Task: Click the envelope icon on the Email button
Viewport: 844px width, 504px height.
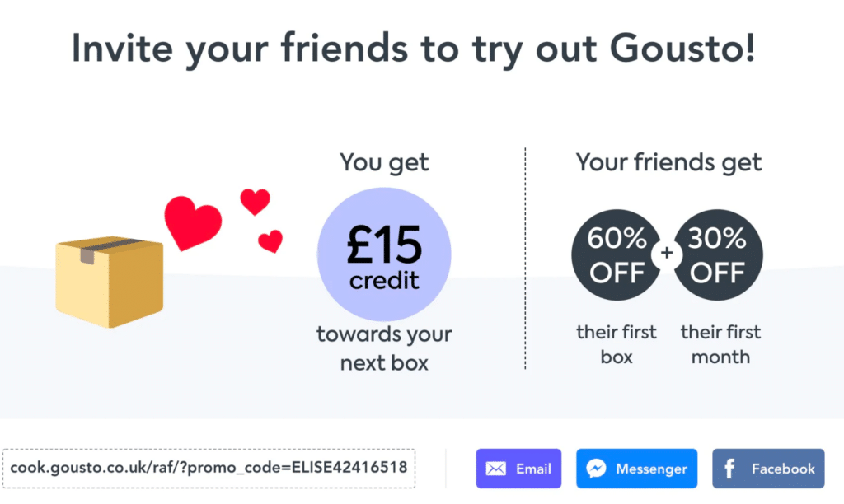Action: (495, 468)
